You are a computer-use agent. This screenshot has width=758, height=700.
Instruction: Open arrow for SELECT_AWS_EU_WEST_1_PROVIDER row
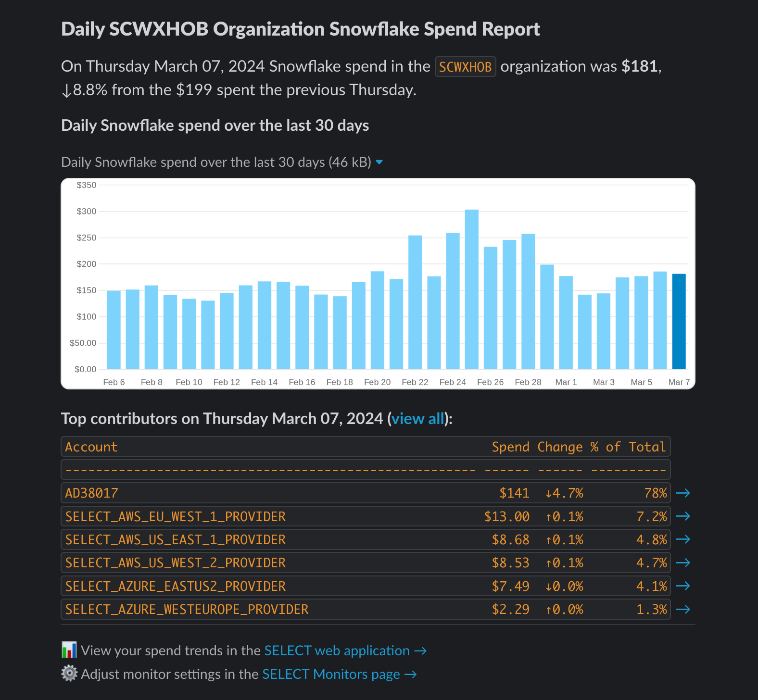click(683, 516)
